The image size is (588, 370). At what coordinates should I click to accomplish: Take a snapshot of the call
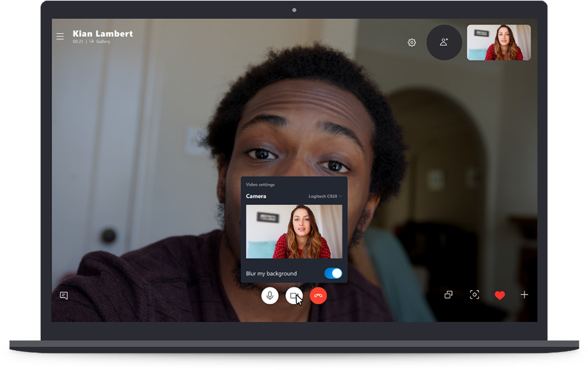474,295
